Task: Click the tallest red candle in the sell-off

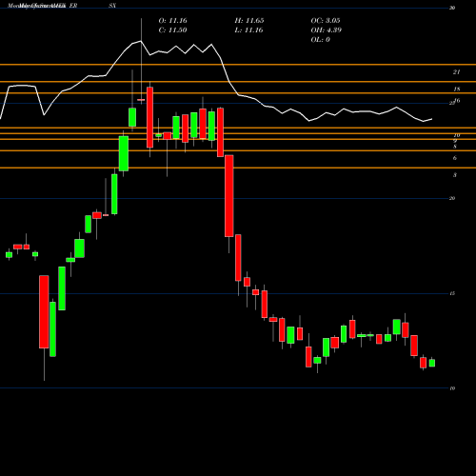Action: pyautogui.click(x=229, y=196)
